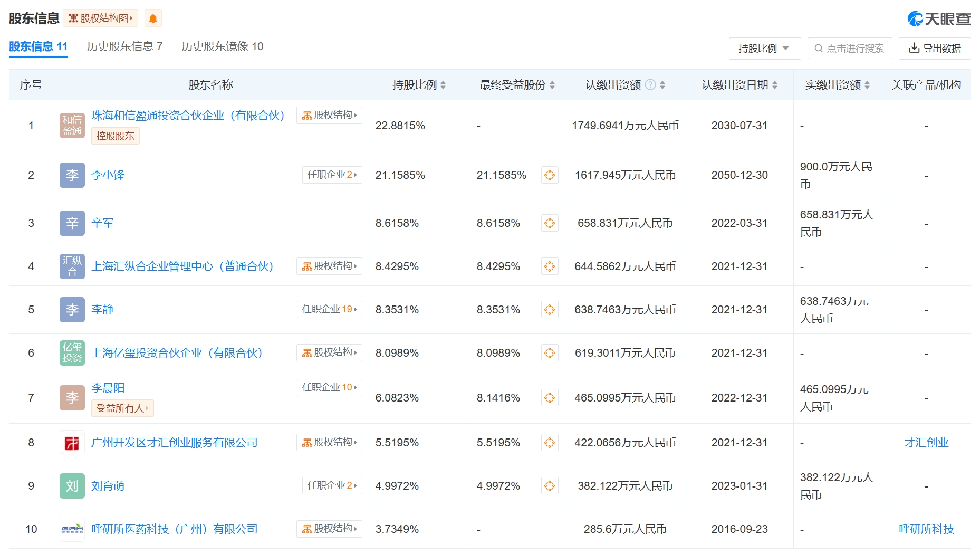Expand 股权结构 for 珠海和信盈通
This screenshot has width=980, height=554.
(329, 115)
